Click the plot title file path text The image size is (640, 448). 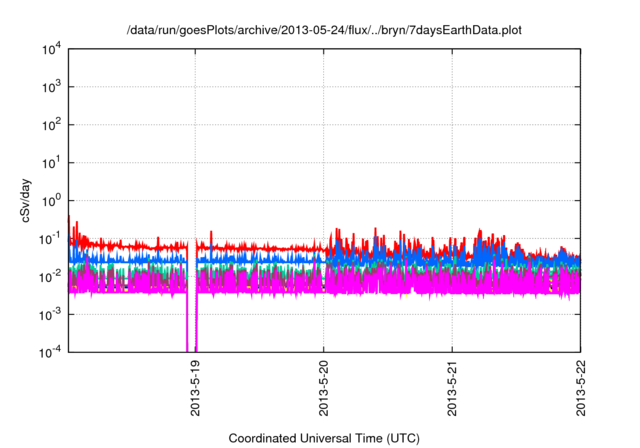(324, 30)
